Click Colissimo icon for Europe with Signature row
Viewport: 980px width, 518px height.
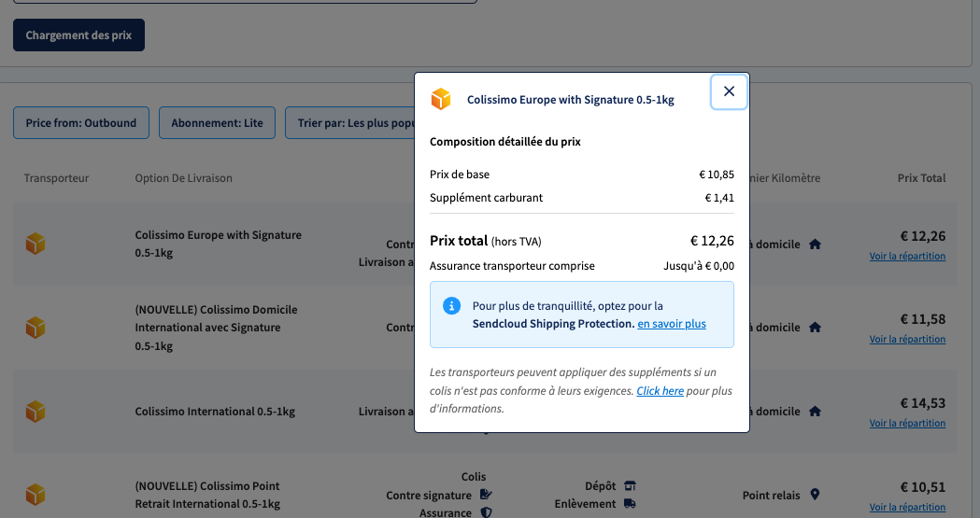pos(36,244)
